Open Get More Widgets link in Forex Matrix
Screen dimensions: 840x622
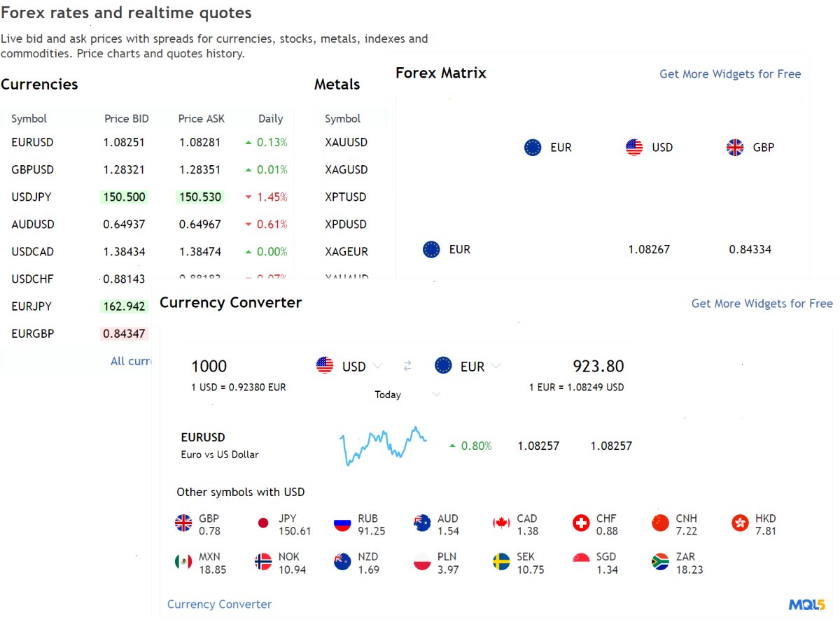tap(730, 74)
